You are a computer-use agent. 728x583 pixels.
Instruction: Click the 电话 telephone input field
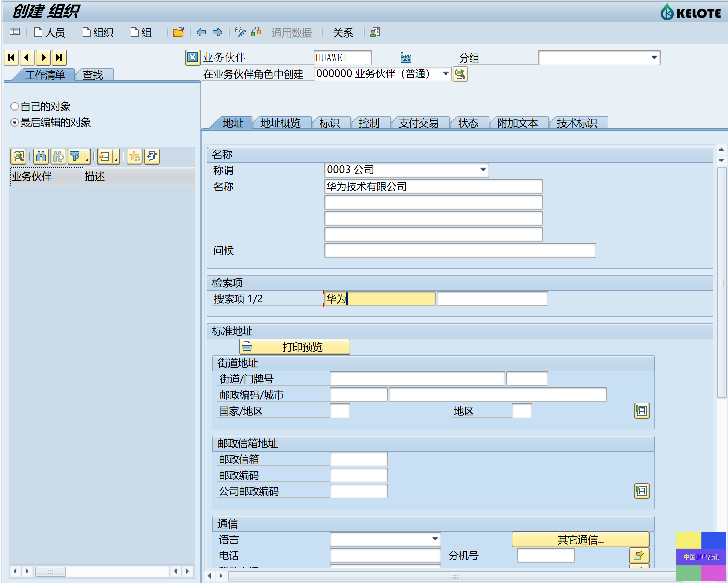385,555
